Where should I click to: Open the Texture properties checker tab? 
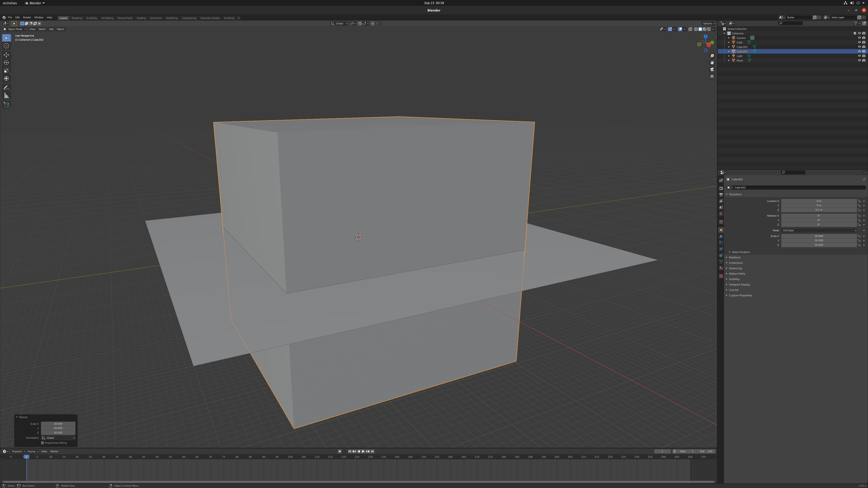721,276
